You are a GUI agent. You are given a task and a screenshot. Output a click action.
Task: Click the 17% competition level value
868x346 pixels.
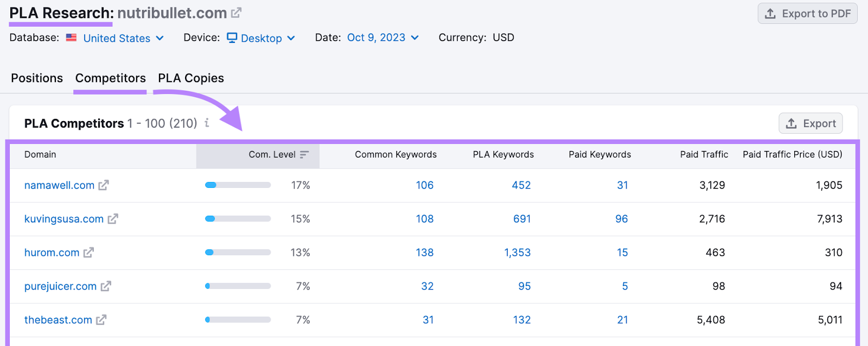click(x=301, y=185)
